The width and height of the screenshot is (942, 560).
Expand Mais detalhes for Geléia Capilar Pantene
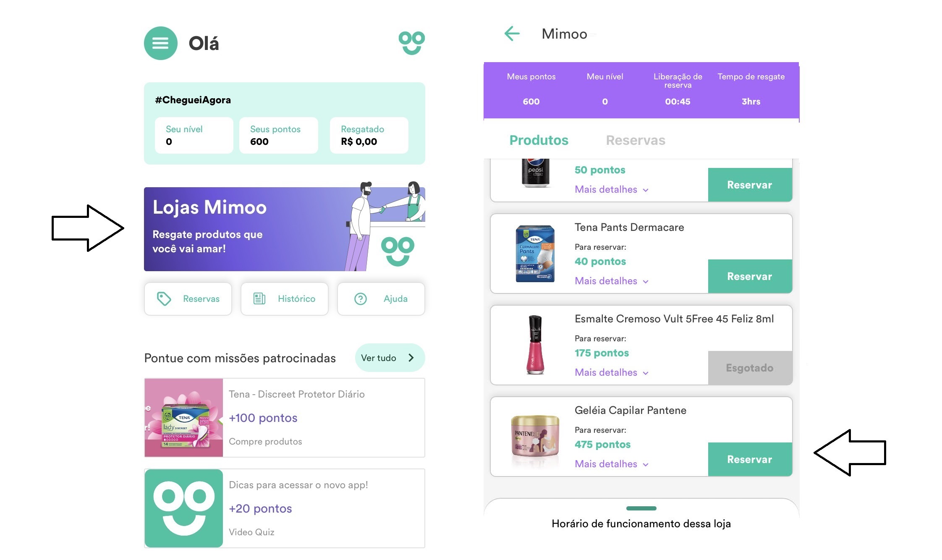tap(612, 464)
